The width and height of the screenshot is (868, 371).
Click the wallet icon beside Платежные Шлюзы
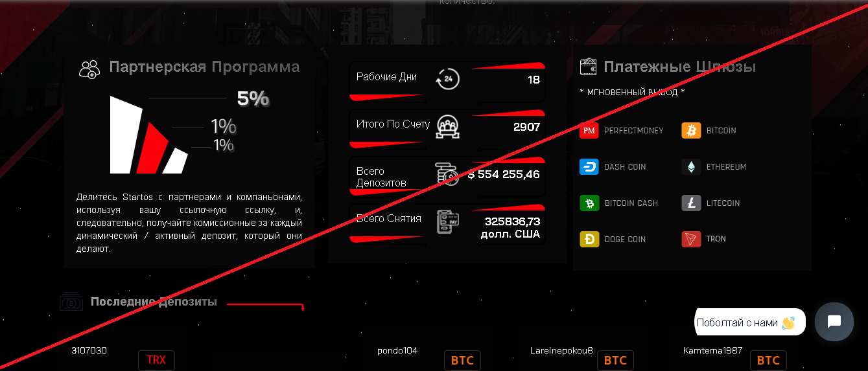tap(589, 65)
